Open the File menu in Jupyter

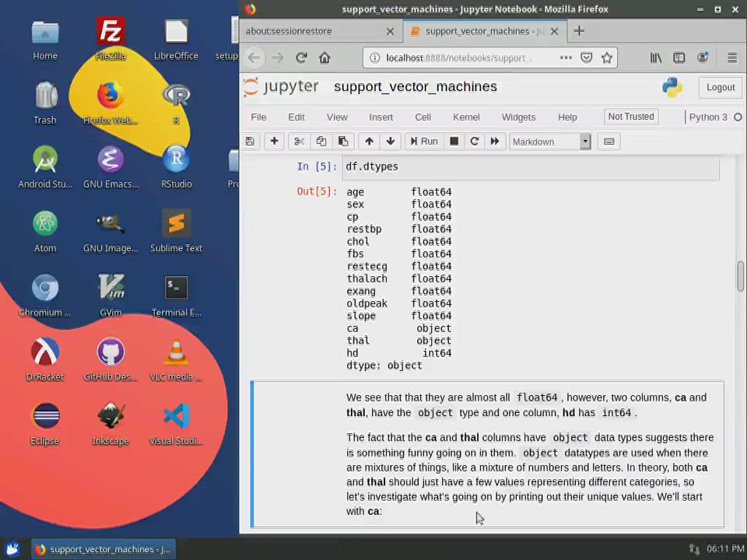(x=258, y=117)
